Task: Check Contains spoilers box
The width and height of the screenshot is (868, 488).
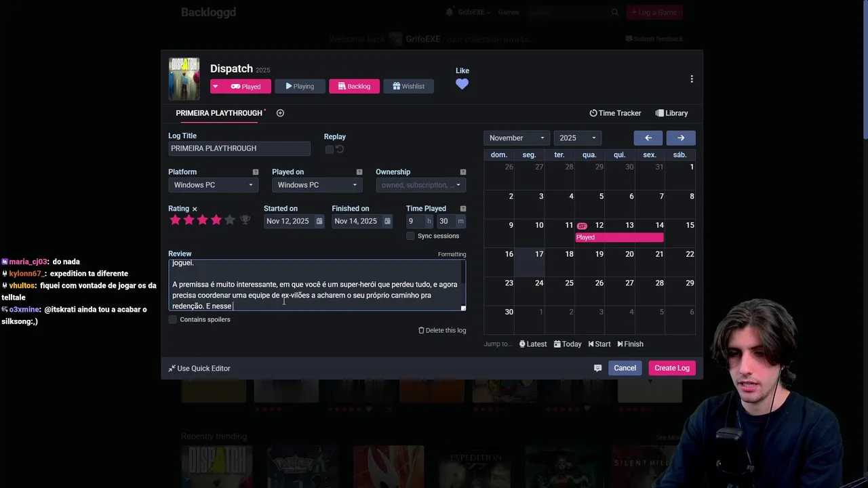Action: [173, 319]
